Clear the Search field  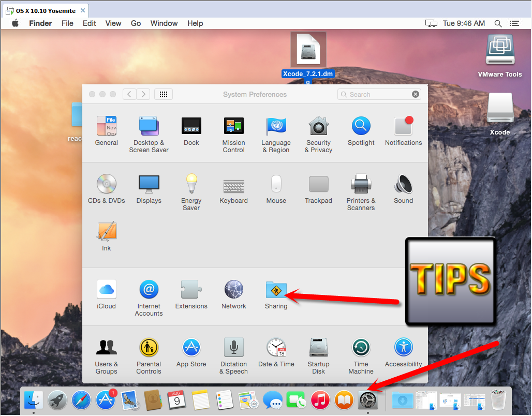coord(416,94)
